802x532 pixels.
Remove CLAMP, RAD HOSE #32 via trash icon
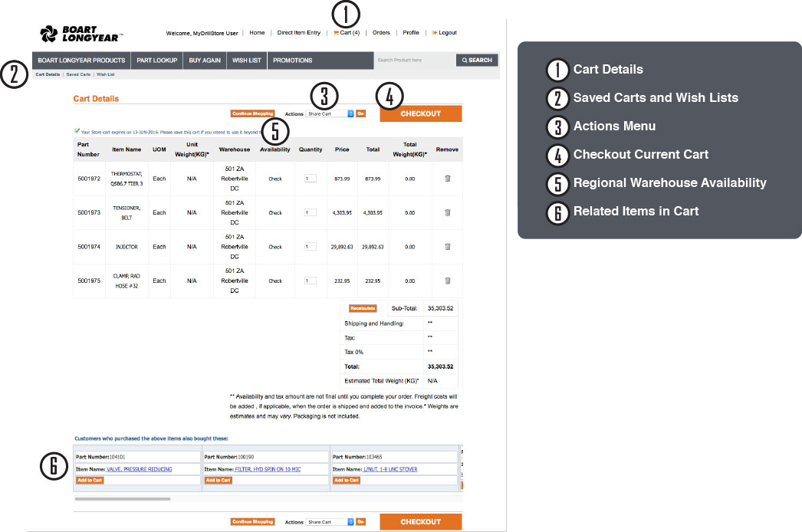click(x=448, y=281)
